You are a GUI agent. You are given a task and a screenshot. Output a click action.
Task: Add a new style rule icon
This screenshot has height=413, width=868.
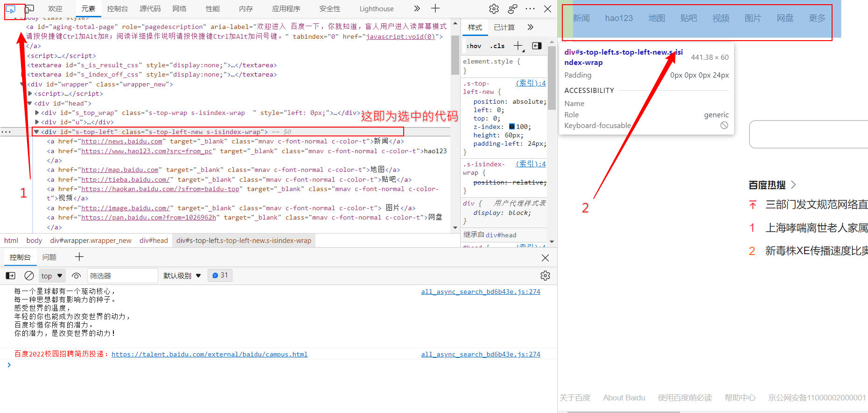(x=518, y=46)
